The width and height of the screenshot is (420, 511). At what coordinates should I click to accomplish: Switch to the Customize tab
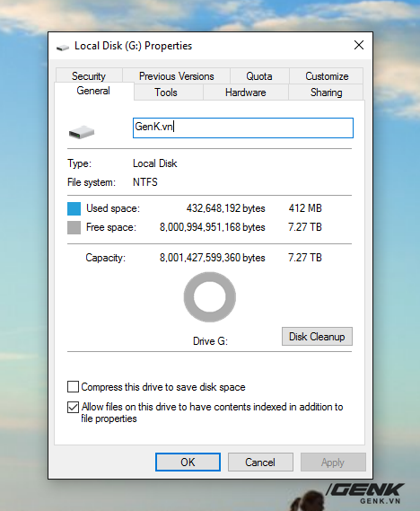click(x=327, y=76)
